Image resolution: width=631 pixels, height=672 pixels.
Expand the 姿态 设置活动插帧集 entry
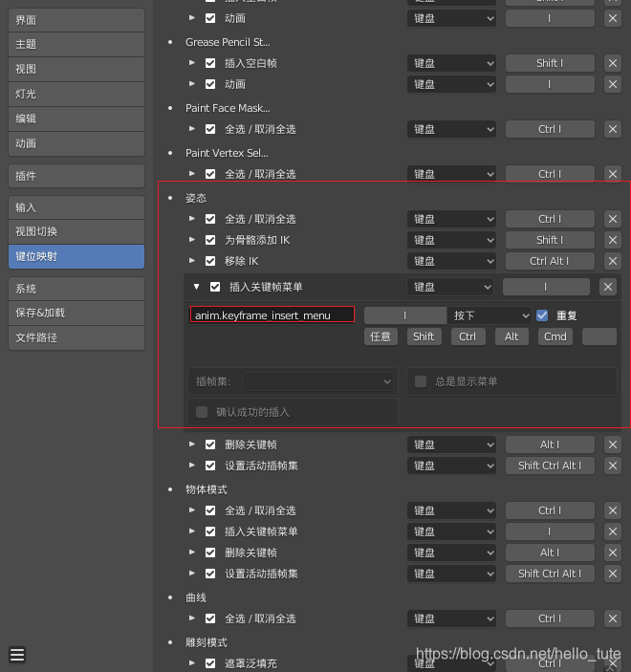pyautogui.click(x=192, y=465)
